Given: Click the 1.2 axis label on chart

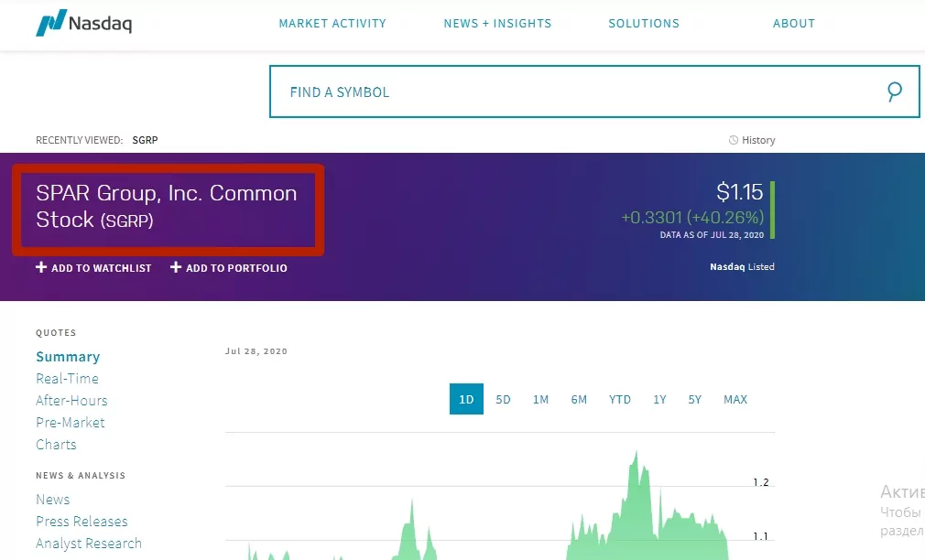Looking at the screenshot, I should (x=761, y=482).
